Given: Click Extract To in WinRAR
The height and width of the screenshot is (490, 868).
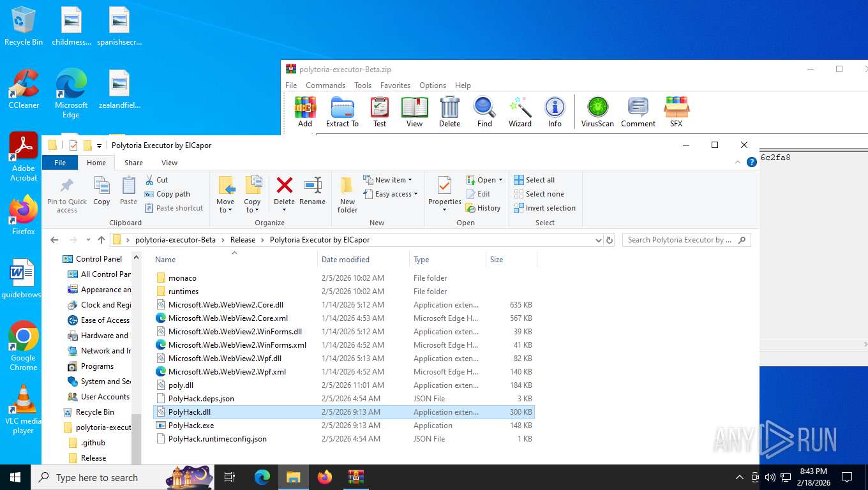Looking at the screenshot, I should click(x=342, y=112).
